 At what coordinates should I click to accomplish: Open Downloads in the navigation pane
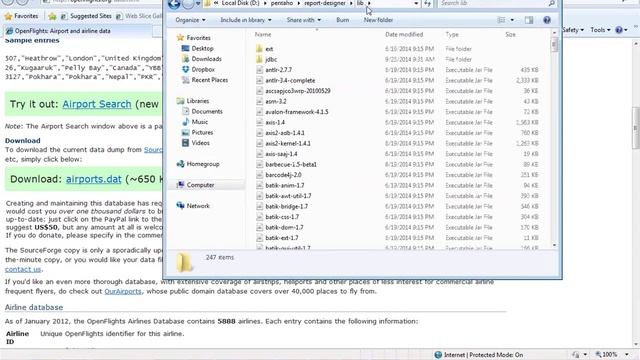pos(206,59)
